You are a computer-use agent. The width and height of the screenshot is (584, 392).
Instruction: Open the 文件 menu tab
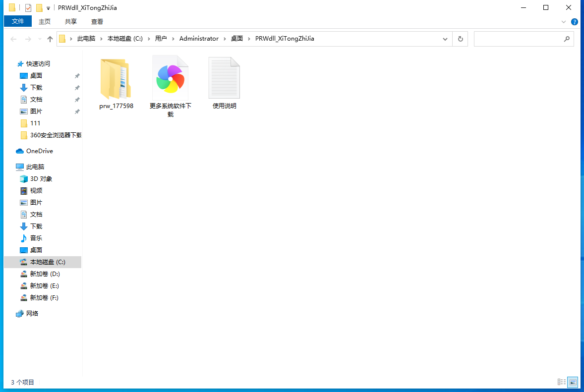point(17,21)
